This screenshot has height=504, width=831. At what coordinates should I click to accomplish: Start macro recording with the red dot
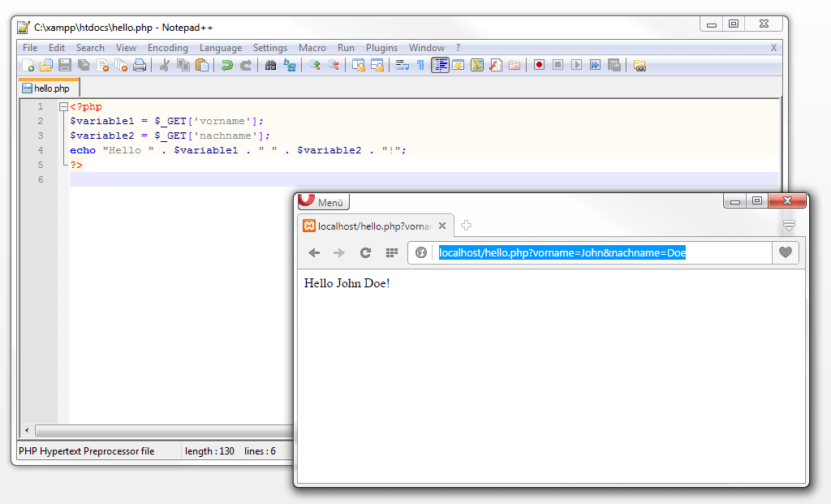[539, 65]
